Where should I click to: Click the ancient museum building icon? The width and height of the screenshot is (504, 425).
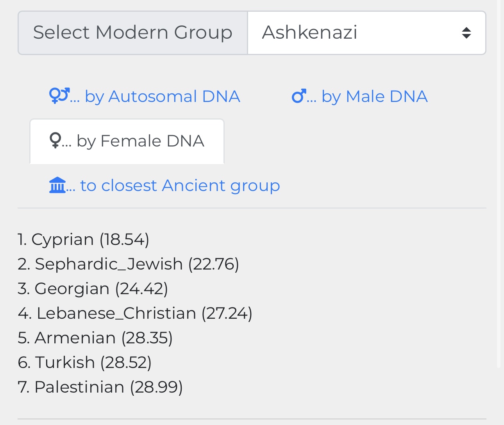click(57, 185)
